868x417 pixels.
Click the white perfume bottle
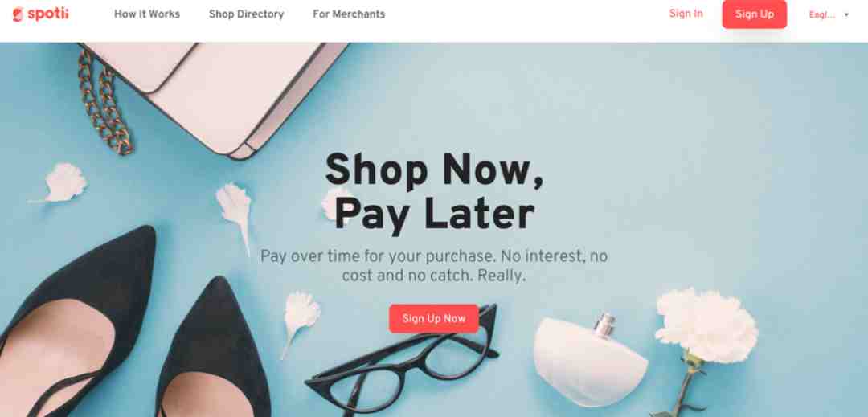[x=590, y=358]
